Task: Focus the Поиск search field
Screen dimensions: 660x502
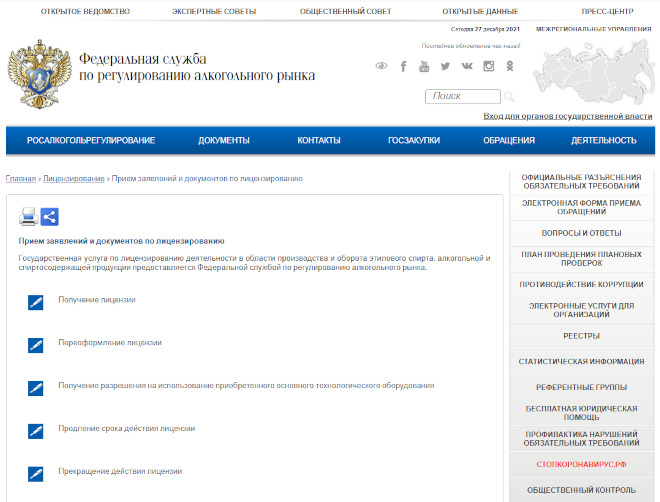Action: click(x=463, y=96)
